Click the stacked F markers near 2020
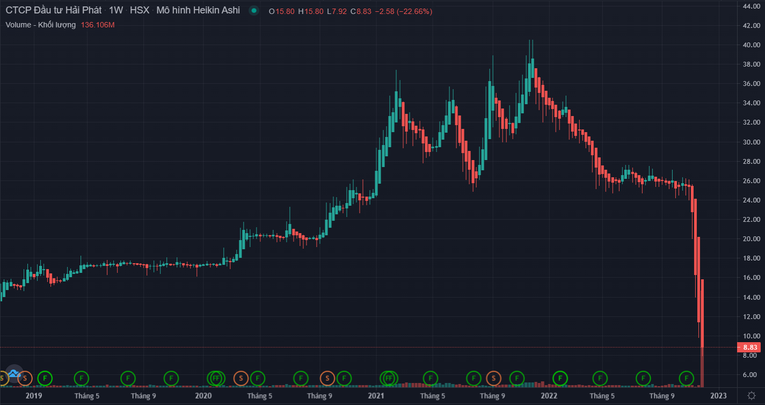765x405 pixels. [215, 377]
